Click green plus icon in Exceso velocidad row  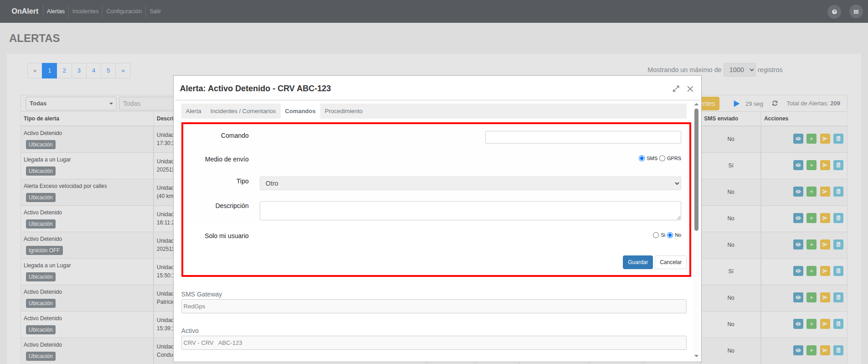pos(812,192)
